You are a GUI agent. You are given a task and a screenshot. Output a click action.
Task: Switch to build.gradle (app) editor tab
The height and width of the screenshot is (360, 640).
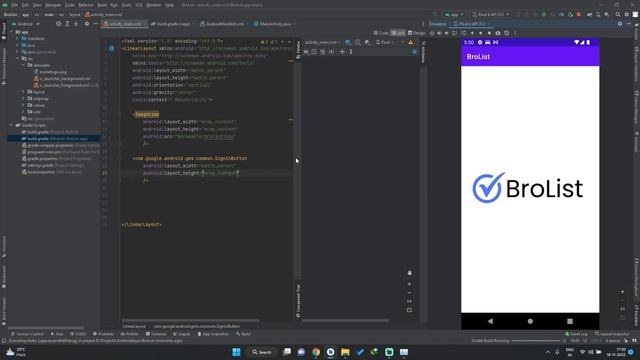(x=170, y=24)
